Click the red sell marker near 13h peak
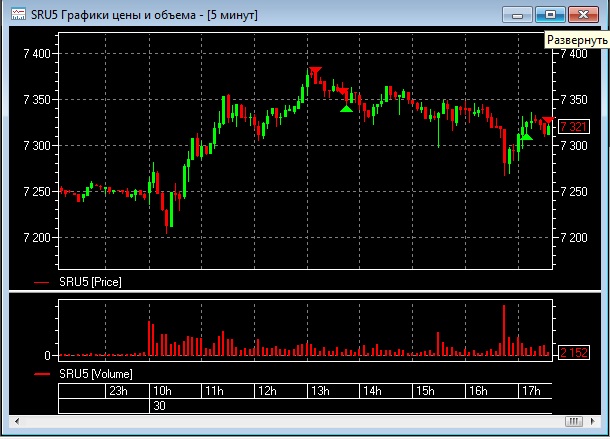The height and width of the screenshot is (439, 610). 315,70
